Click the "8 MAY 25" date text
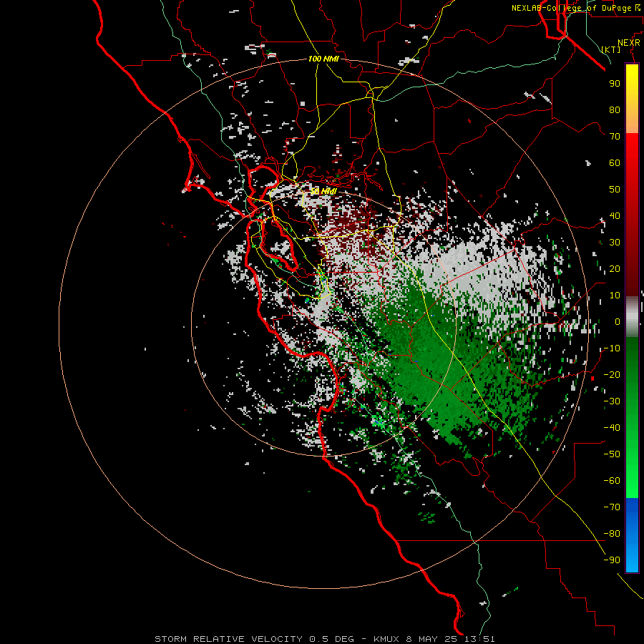The width and height of the screenshot is (644, 644). tap(431, 639)
